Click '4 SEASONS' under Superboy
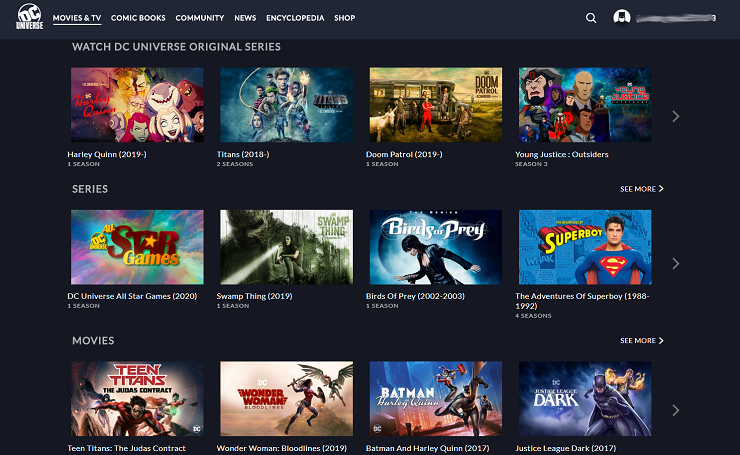The image size is (740, 455). [x=533, y=316]
